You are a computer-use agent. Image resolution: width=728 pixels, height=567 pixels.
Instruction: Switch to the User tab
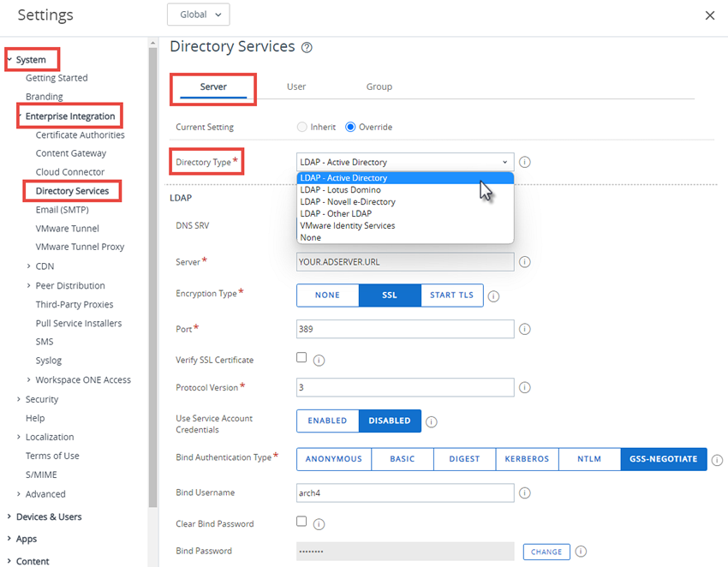point(296,87)
